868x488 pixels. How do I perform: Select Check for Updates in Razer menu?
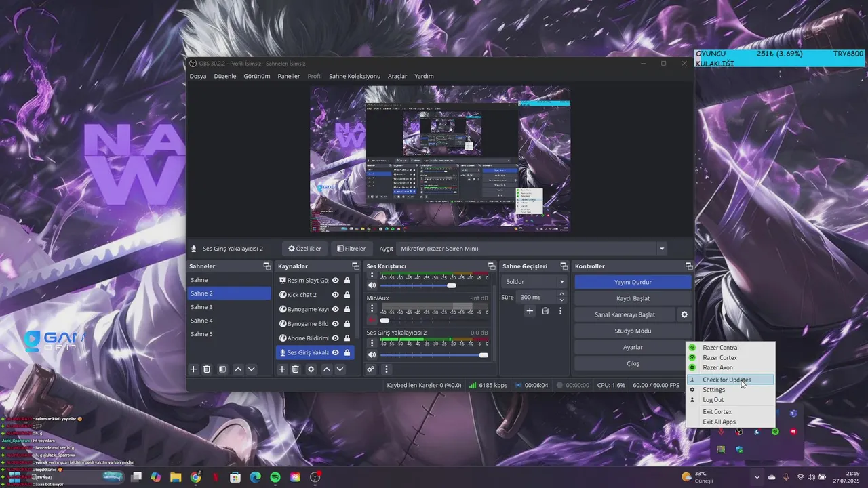(730, 380)
